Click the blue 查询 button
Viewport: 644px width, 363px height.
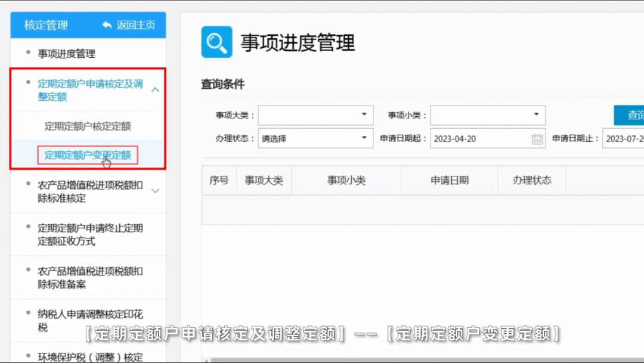click(x=630, y=115)
